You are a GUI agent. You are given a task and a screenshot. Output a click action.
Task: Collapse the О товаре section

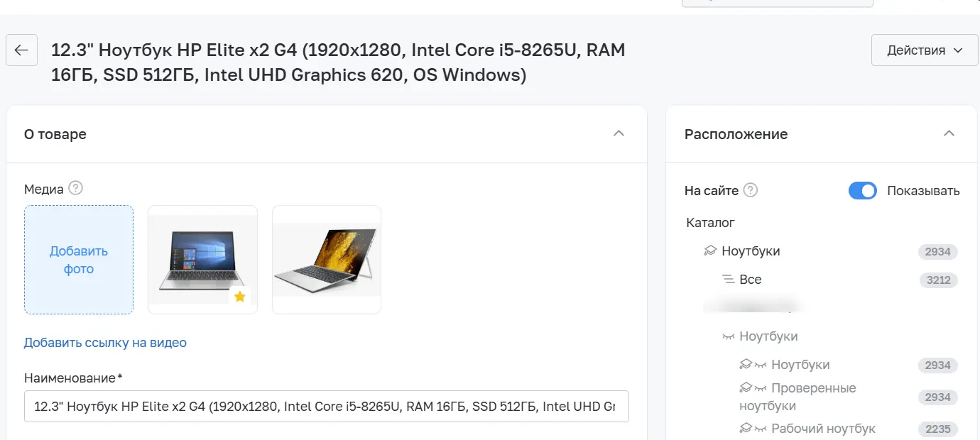[x=619, y=133]
